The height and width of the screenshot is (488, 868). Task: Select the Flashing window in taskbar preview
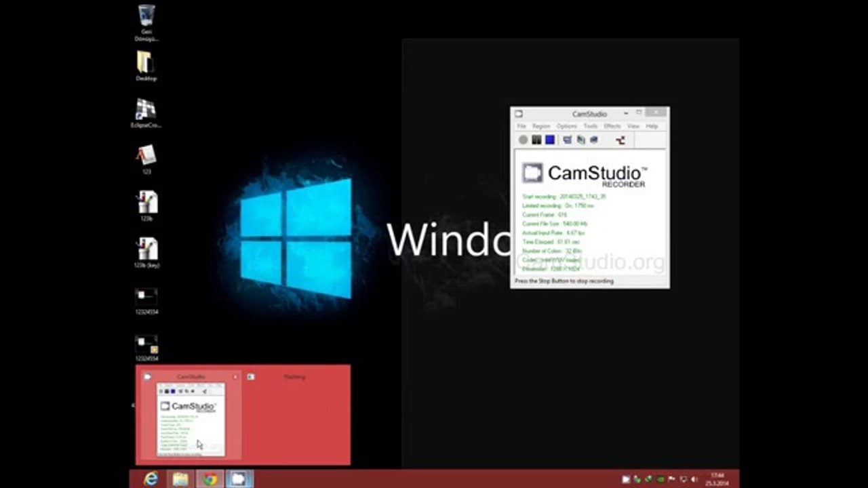(296, 415)
